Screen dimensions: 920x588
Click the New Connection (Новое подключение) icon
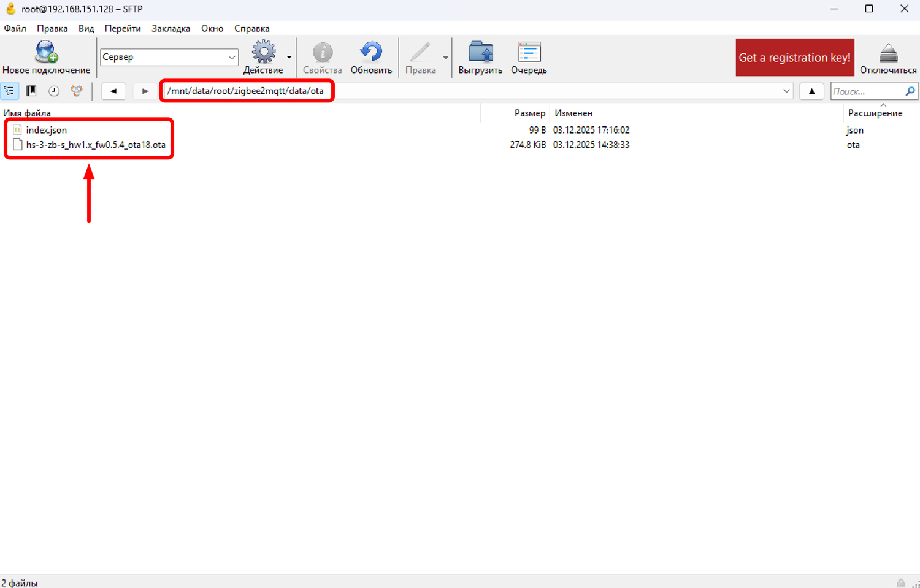pos(46,53)
